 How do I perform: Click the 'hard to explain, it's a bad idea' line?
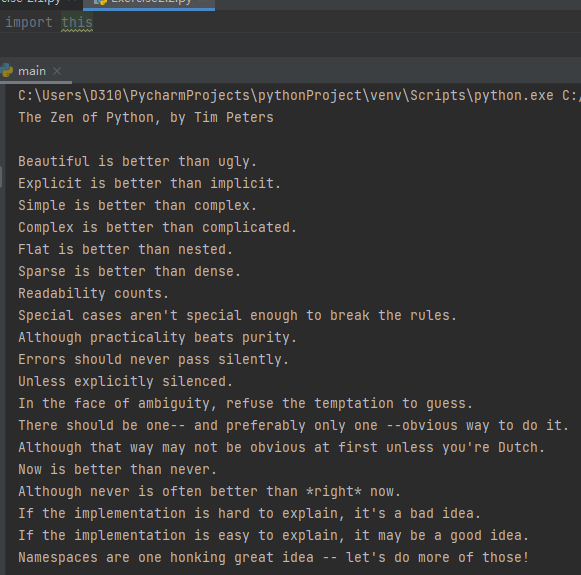click(x=249, y=513)
